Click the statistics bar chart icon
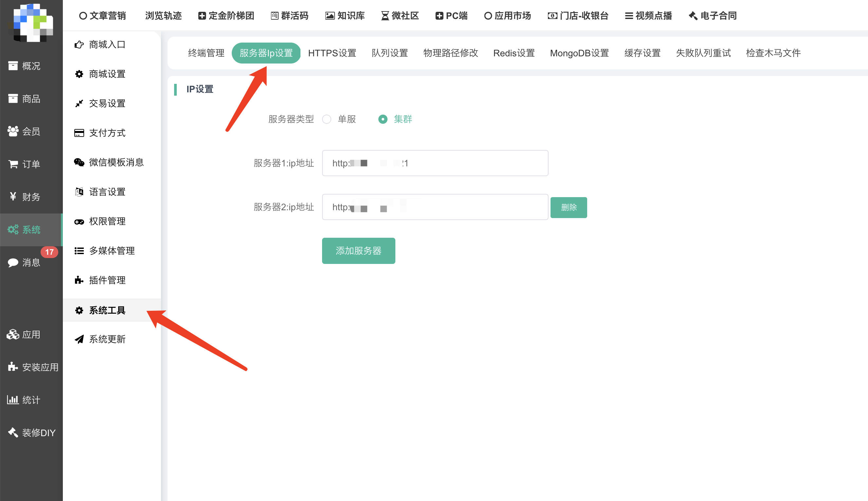 click(x=13, y=400)
